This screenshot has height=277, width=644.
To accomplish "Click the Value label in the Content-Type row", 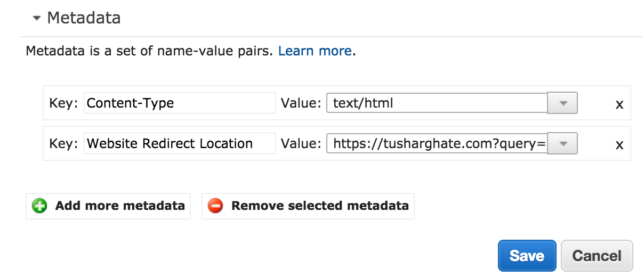I will point(301,103).
